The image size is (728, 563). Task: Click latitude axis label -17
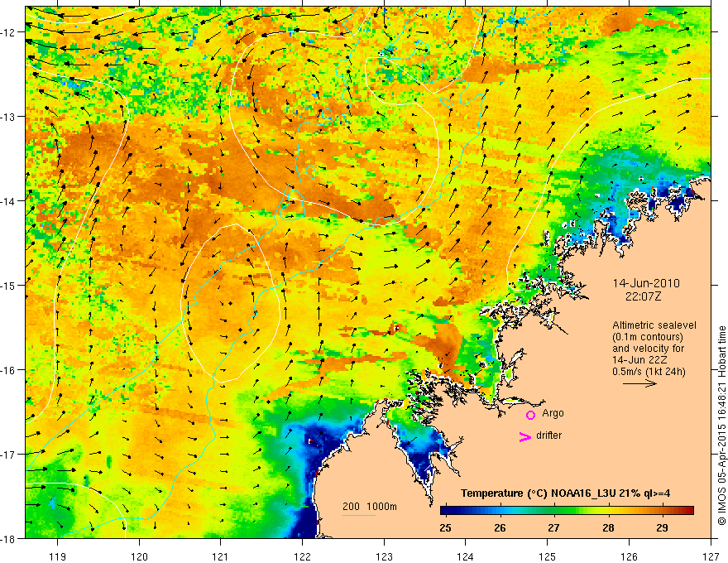click(8, 455)
